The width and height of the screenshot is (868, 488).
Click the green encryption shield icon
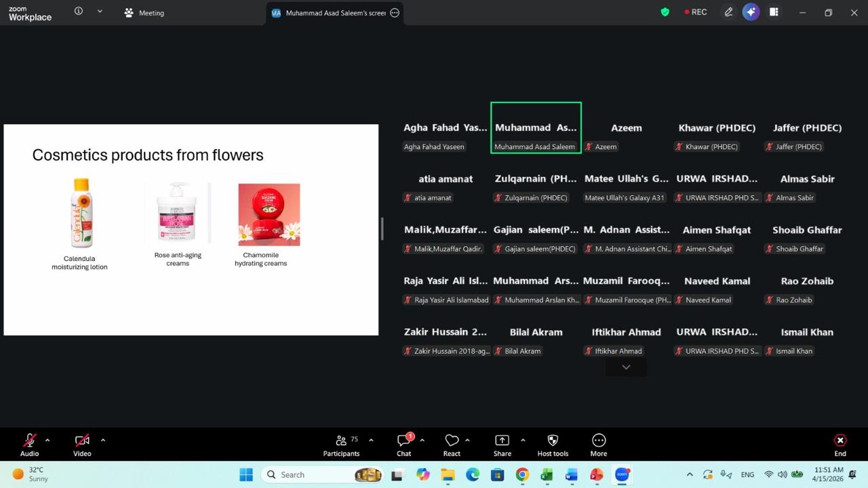click(665, 12)
